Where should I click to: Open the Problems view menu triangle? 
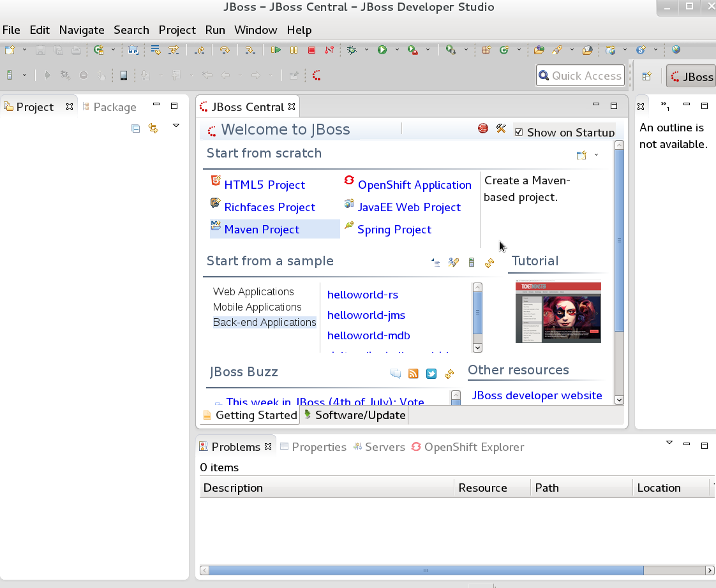(669, 443)
